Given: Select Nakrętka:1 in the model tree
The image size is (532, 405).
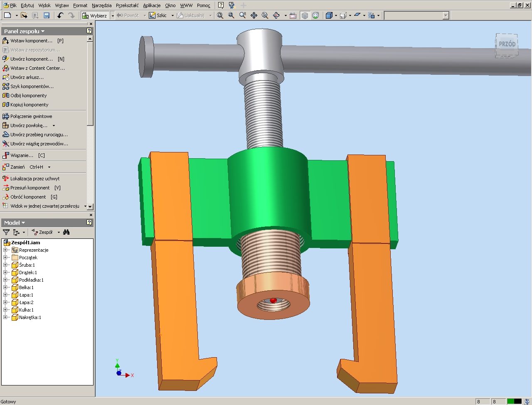Looking at the screenshot, I should (x=30, y=317).
